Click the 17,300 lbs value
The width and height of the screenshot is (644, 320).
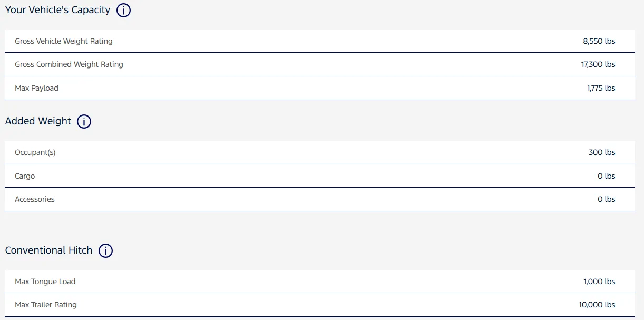(598, 64)
